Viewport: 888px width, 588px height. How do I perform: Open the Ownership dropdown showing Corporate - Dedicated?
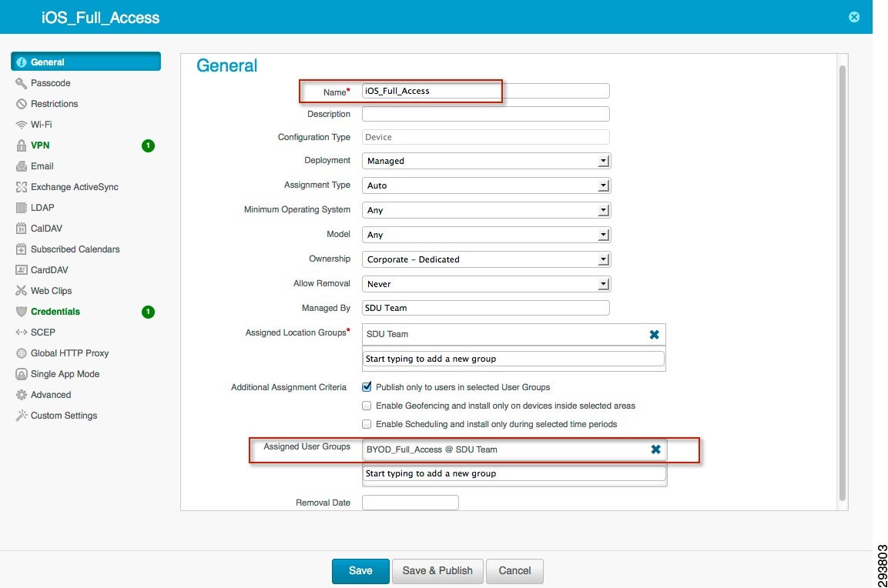[x=604, y=259]
